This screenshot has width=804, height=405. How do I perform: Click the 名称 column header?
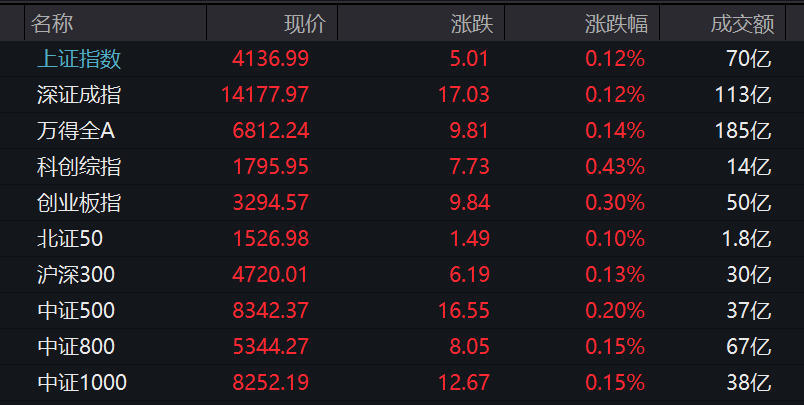[52, 23]
